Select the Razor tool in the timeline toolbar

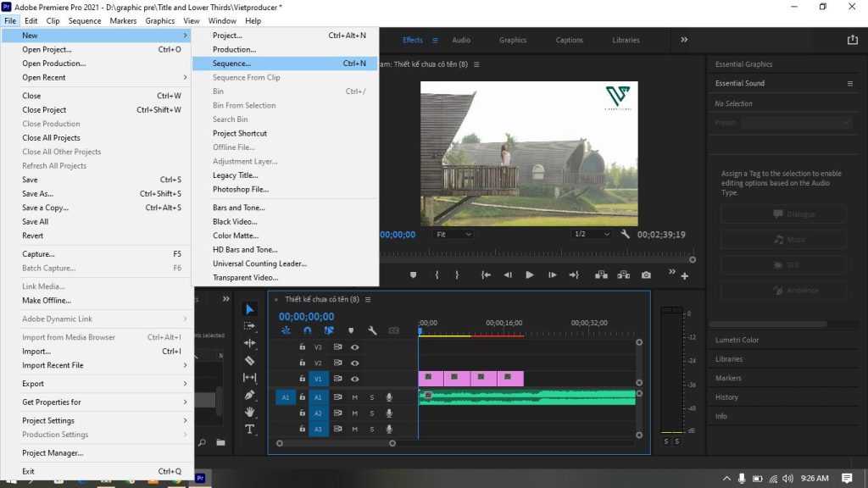point(250,360)
